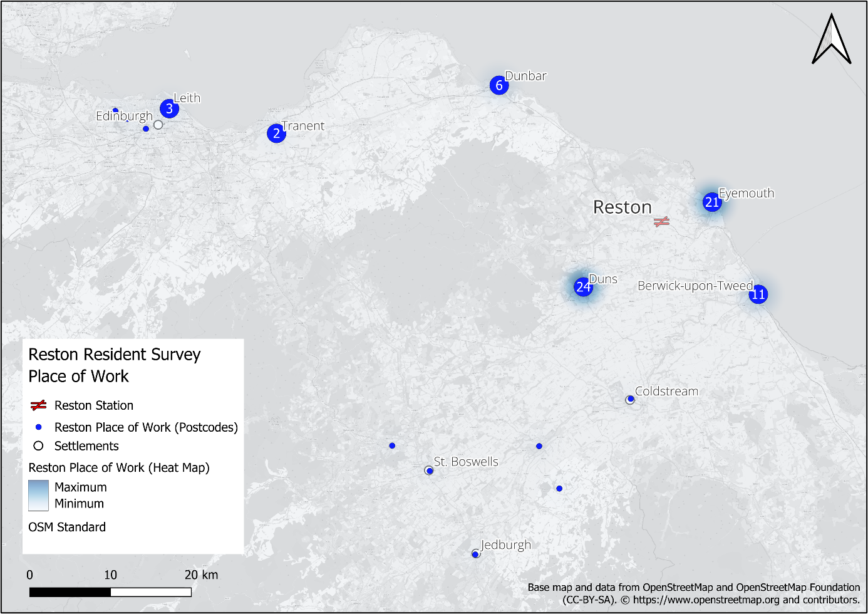
Task: Select the Duns cluster marker numbered 24
Action: (583, 286)
